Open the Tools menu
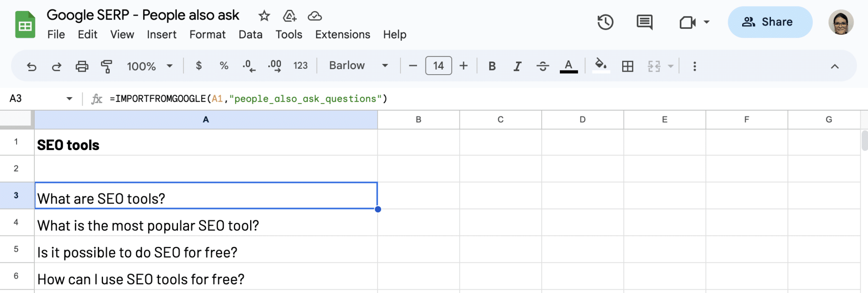This screenshot has height=293, width=868. coord(289,34)
